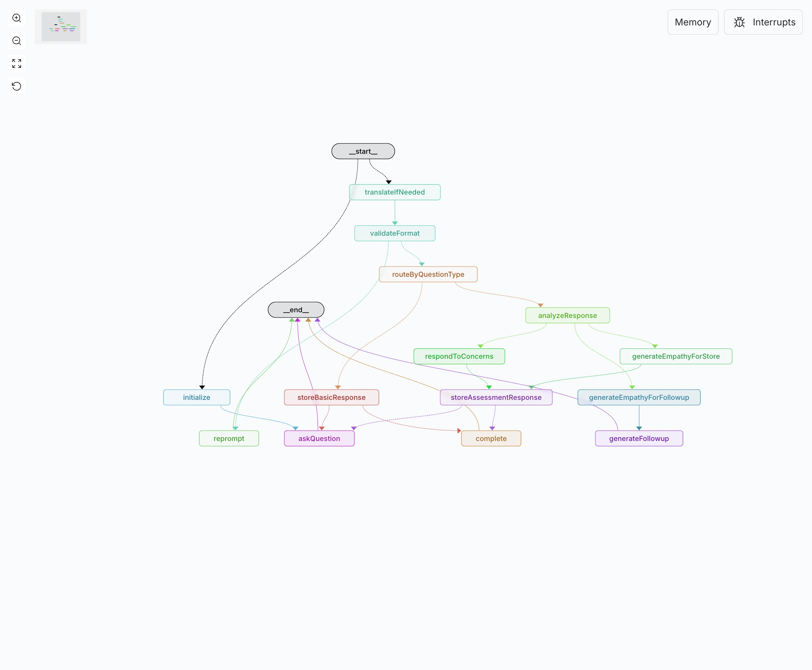Click the zoom out icon

point(16,41)
